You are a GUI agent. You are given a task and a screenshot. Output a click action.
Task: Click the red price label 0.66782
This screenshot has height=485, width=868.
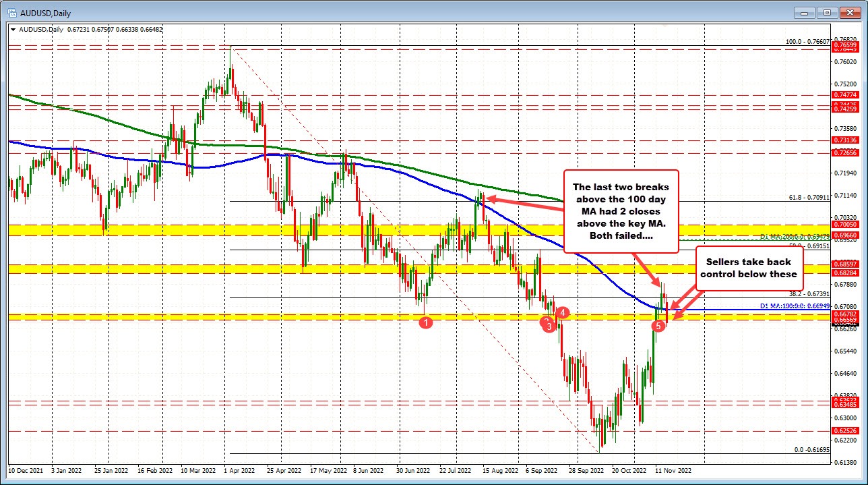pyautogui.click(x=845, y=314)
